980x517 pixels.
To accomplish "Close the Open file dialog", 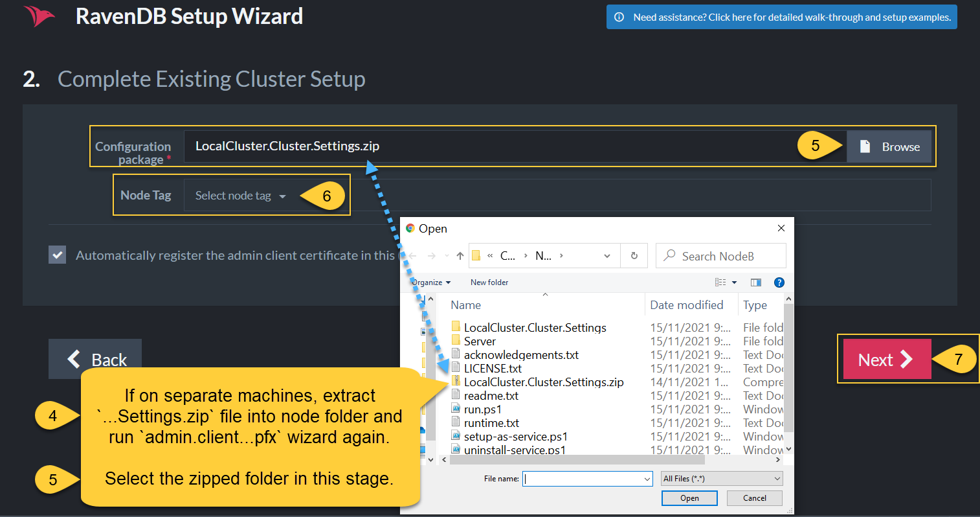I will click(x=781, y=228).
